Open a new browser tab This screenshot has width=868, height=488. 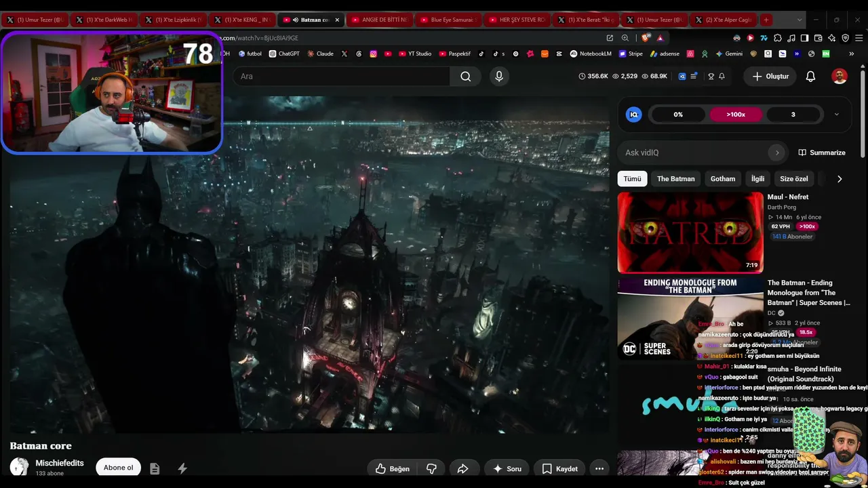click(766, 20)
